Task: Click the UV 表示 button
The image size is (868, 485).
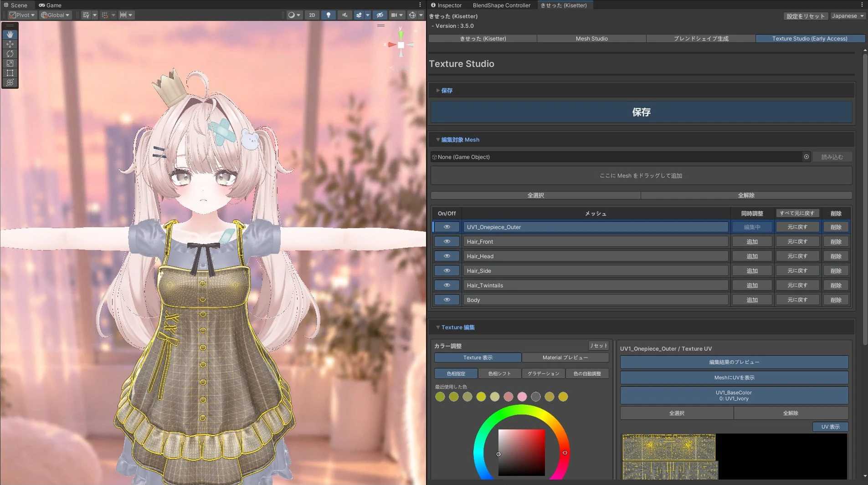Action: click(830, 427)
